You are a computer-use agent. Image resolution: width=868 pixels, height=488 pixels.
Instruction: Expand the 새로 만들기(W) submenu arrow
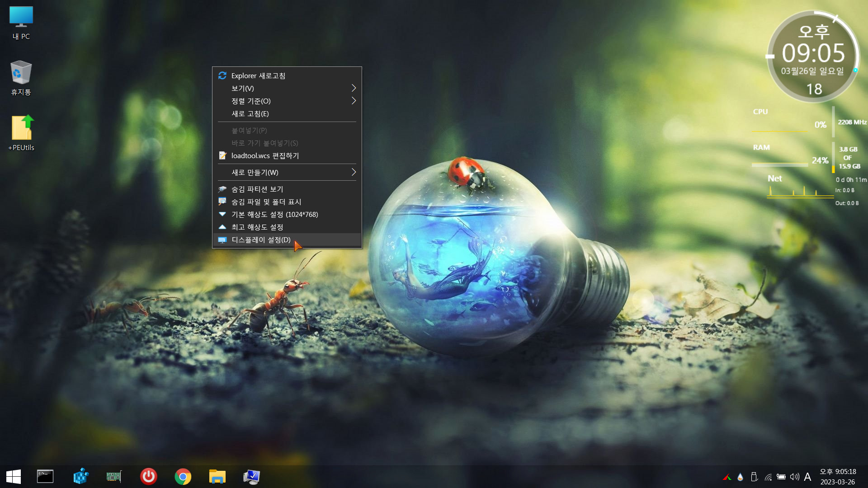click(354, 172)
